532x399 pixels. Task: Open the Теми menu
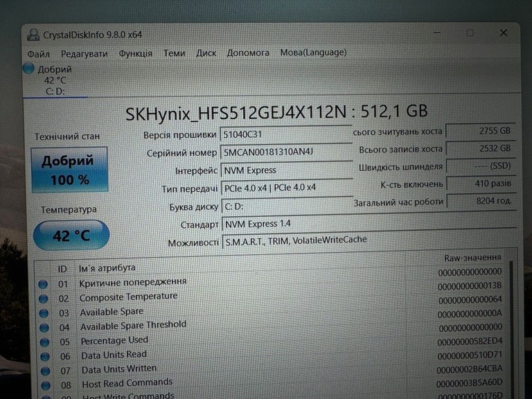pos(174,53)
